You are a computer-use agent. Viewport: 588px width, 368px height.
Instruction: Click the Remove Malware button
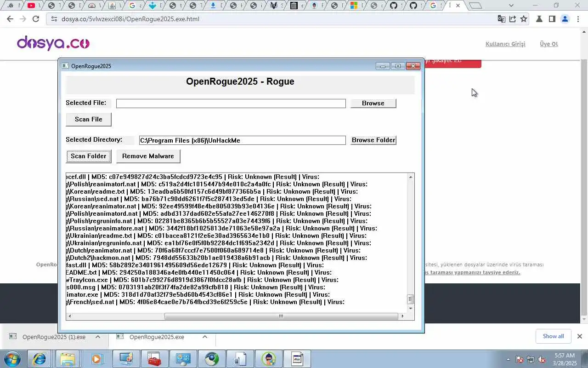[x=148, y=156]
